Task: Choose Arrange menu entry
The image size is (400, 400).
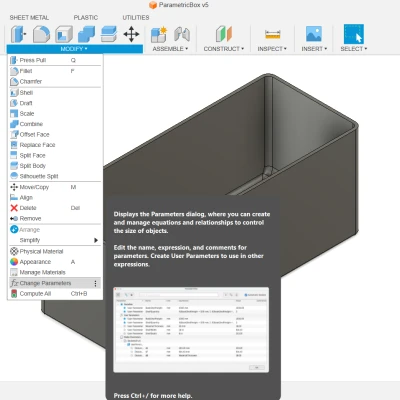Action: click(x=55, y=230)
